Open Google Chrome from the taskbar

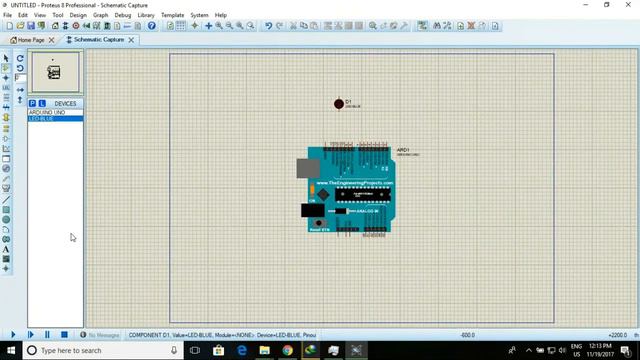[x=287, y=350]
